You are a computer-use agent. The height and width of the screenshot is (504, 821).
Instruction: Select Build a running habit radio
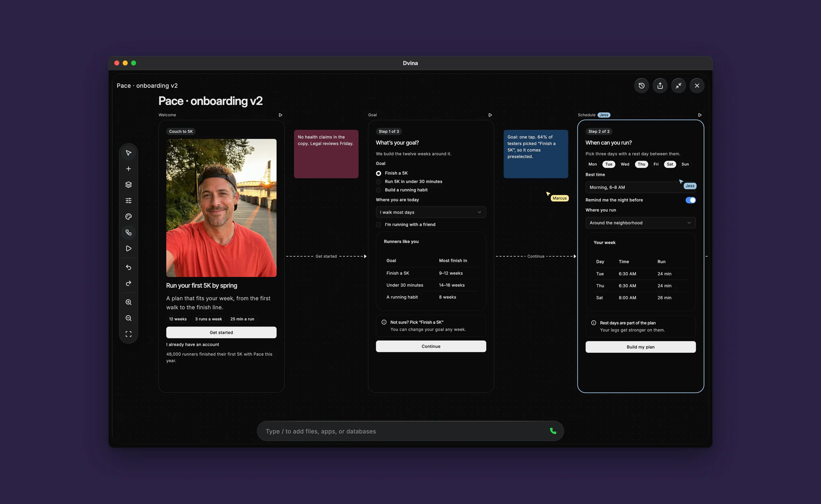click(378, 190)
